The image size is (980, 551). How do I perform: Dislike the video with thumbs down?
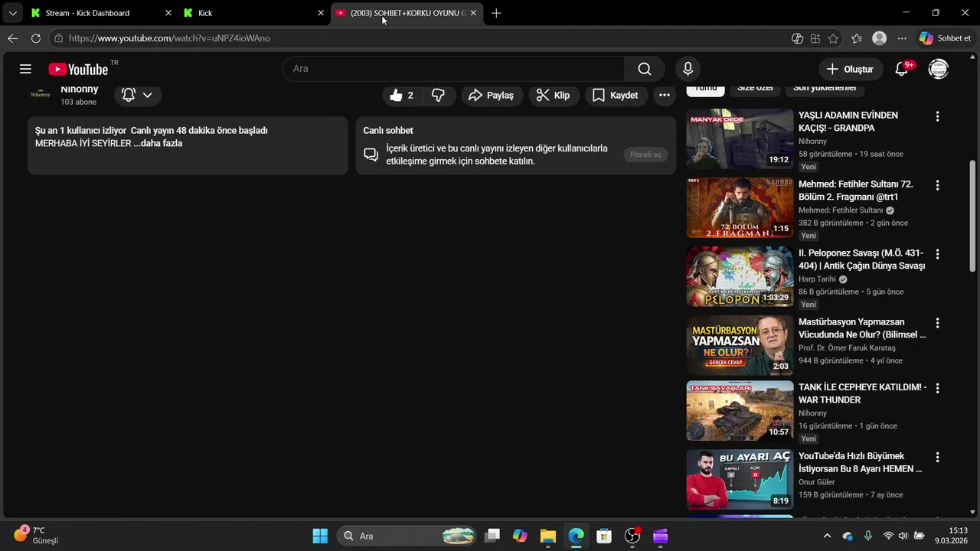click(x=439, y=95)
